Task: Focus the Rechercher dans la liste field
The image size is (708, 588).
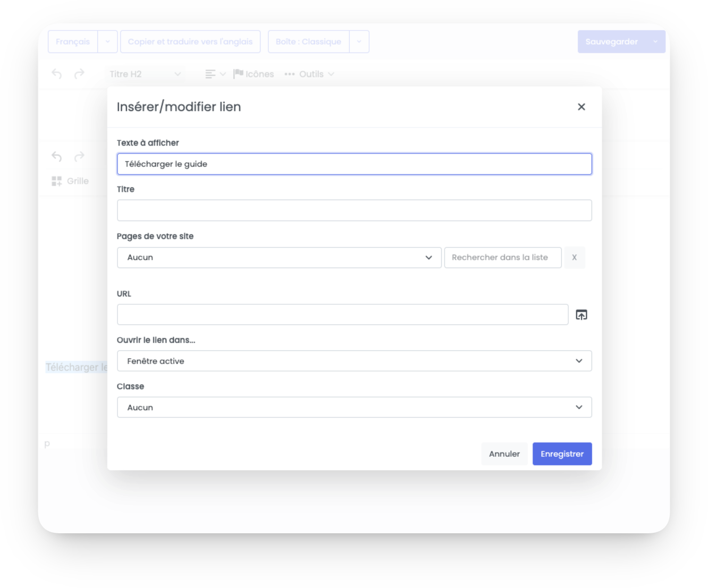Action: (503, 258)
